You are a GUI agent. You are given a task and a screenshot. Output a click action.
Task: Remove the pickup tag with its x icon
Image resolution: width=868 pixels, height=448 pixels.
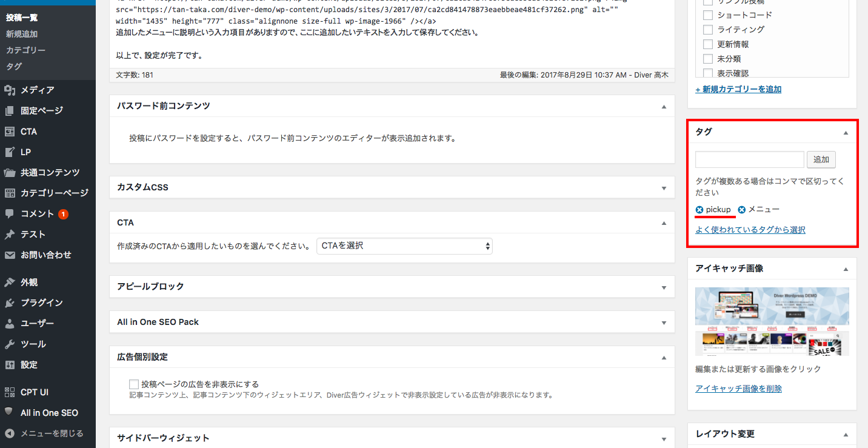pyautogui.click(x=699, y=210)
